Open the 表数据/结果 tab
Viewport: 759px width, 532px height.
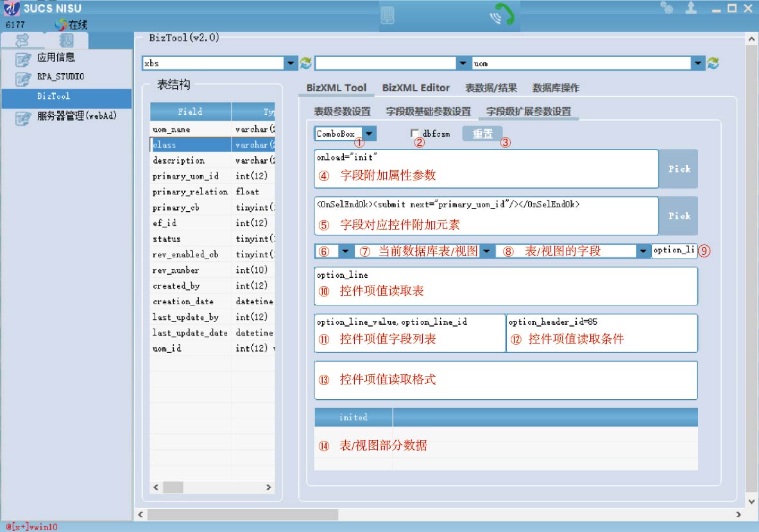[x=491, y=88]
